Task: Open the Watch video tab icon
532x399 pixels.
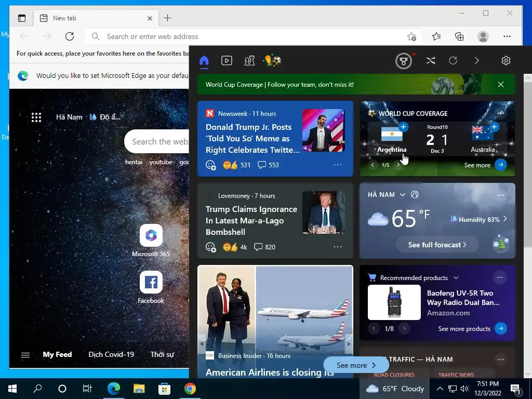Action: coord(227,61)
